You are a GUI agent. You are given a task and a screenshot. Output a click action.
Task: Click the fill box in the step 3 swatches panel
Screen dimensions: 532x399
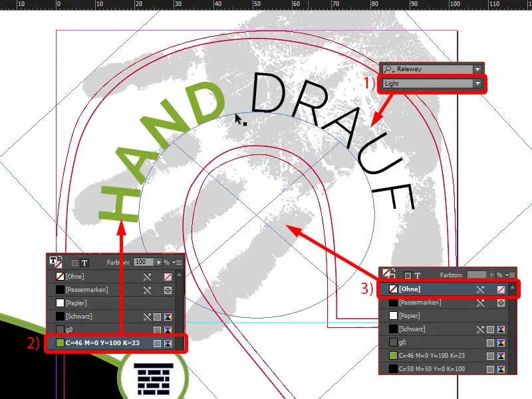pyautogui.click(x=386, y=273)
